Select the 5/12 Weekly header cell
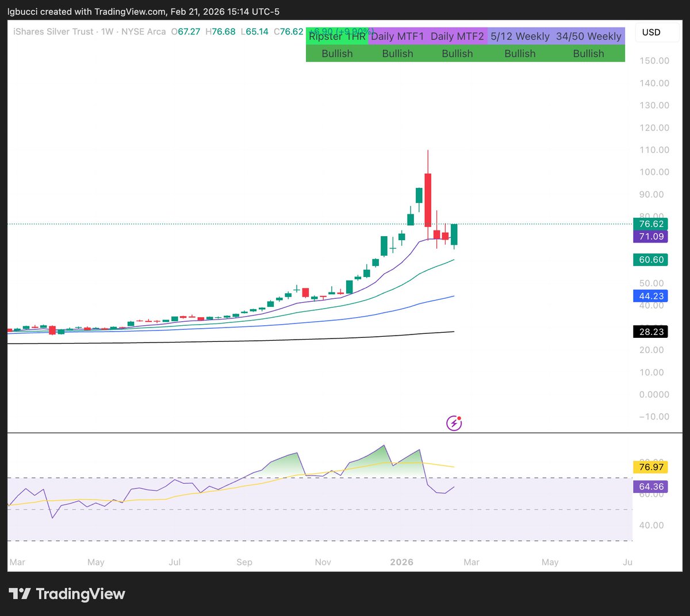The width and height of the screenshot is (690, 616). (520, 36)
